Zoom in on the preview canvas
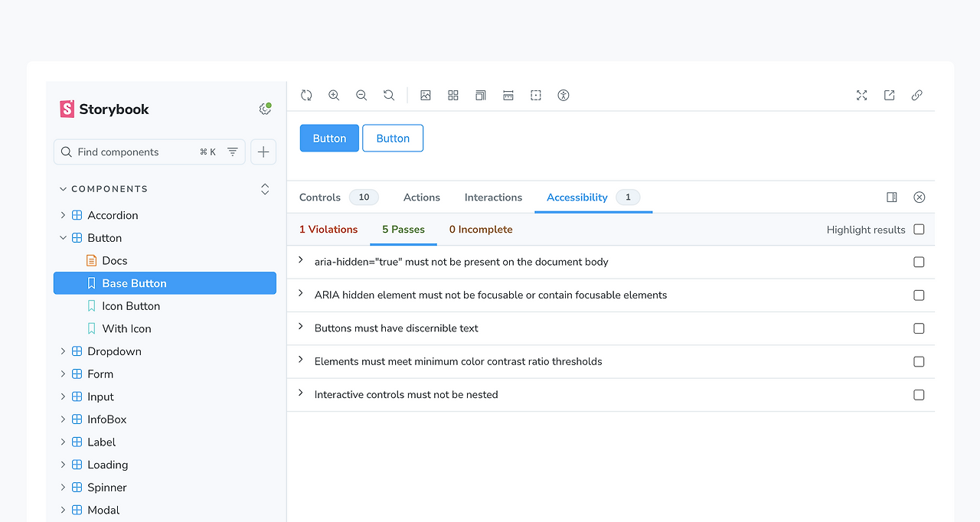Image resolution: width=980 pixels, height=522 pixels. pos(334,95)
